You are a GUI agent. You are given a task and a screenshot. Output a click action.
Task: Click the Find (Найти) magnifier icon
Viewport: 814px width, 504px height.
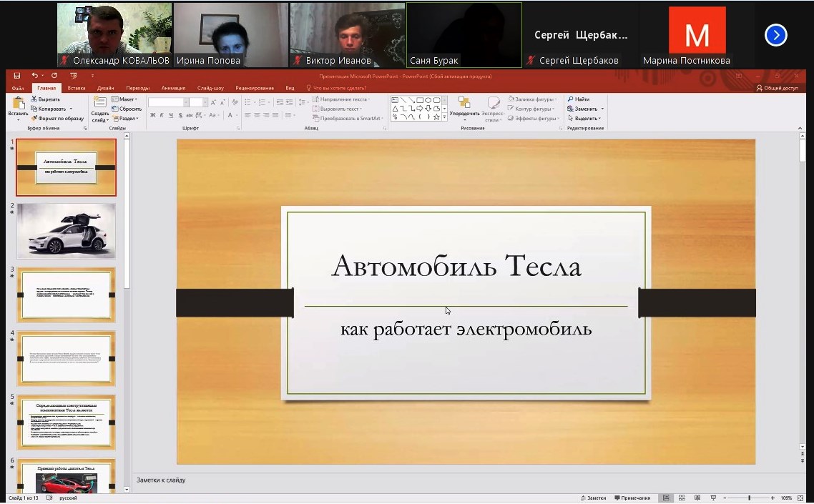click(571, 99)
